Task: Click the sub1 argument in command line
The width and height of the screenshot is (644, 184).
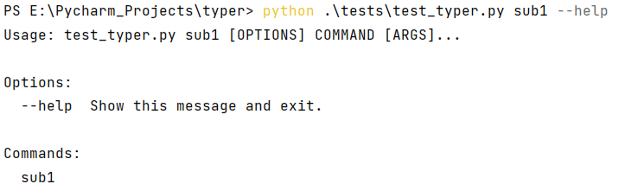Action: pos(530,11)
